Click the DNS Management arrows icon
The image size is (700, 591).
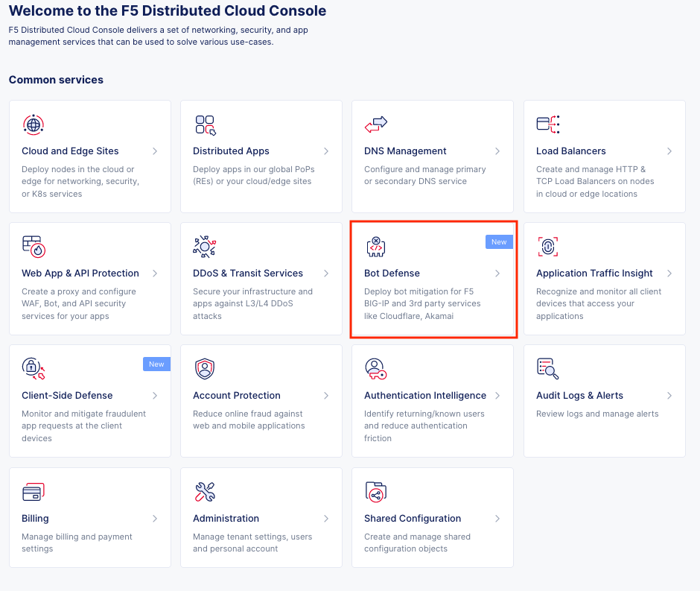pyautogui.click(x=376, y=124)
